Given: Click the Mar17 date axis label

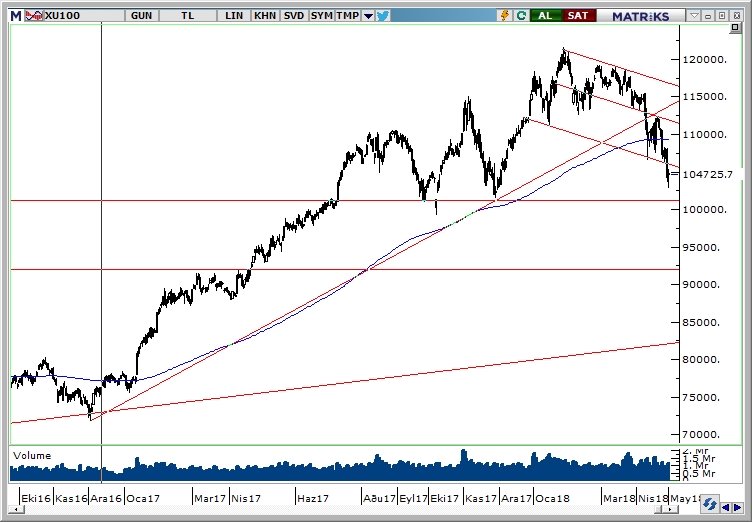Looking at the screenshot, I should 210,498.
